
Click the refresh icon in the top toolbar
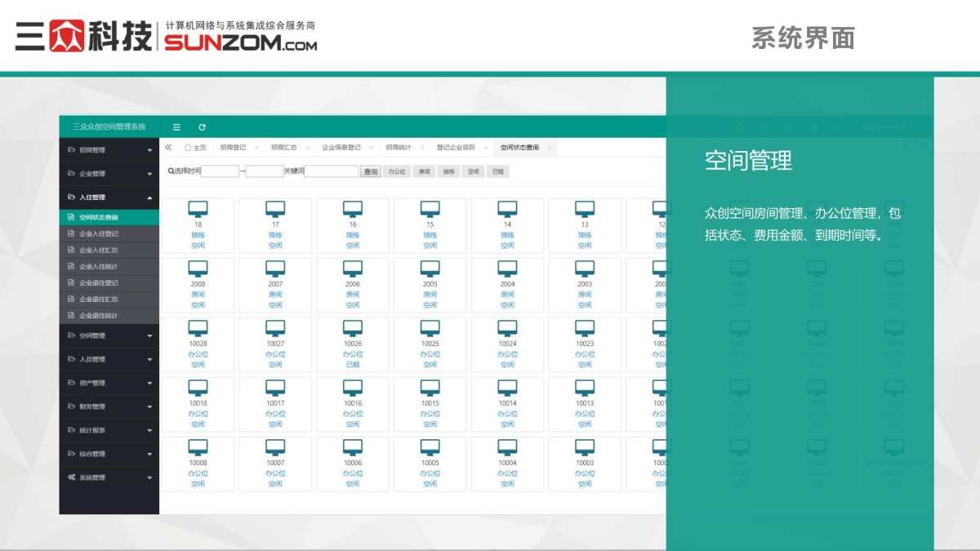(202, 127)
